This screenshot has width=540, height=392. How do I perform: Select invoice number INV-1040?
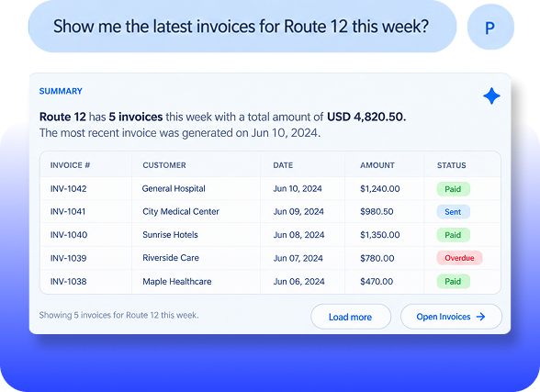click(69, 235)
